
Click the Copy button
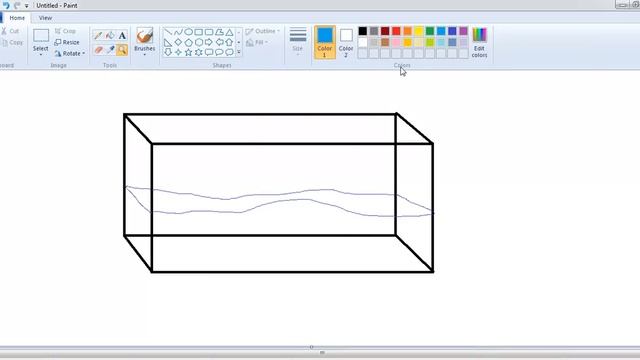coord(13,42)
